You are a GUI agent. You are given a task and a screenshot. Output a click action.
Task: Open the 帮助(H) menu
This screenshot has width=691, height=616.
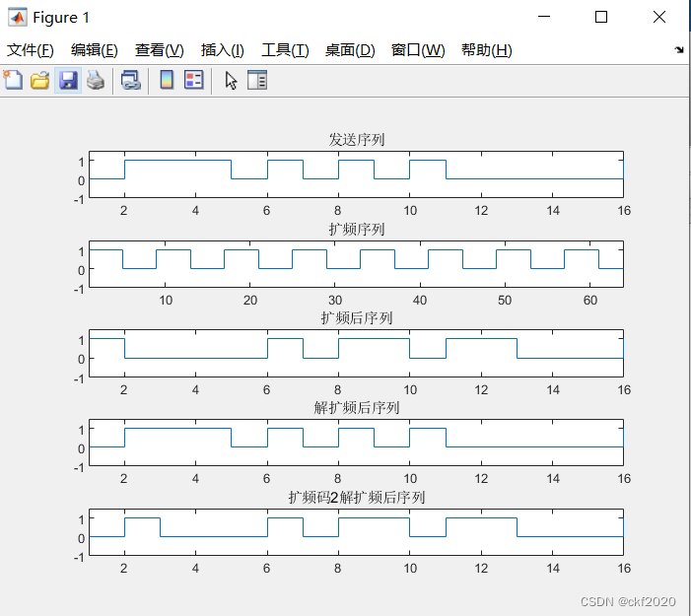point(487,50)
